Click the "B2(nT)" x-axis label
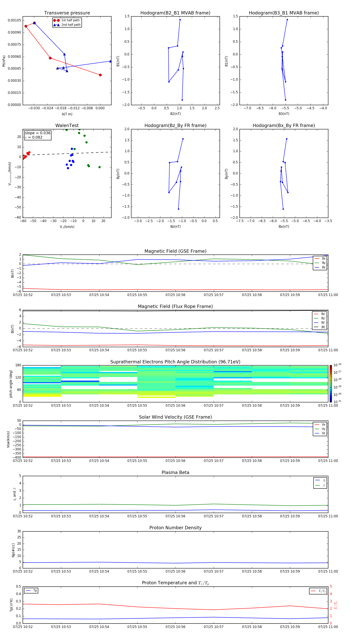 [x=175, y=114]
